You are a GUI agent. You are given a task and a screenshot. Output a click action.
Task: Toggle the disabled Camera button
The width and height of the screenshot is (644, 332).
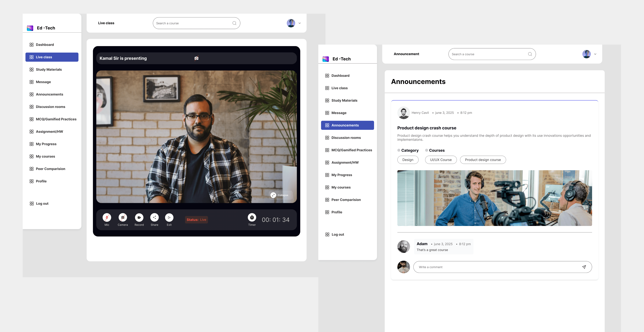pos(123,217)
